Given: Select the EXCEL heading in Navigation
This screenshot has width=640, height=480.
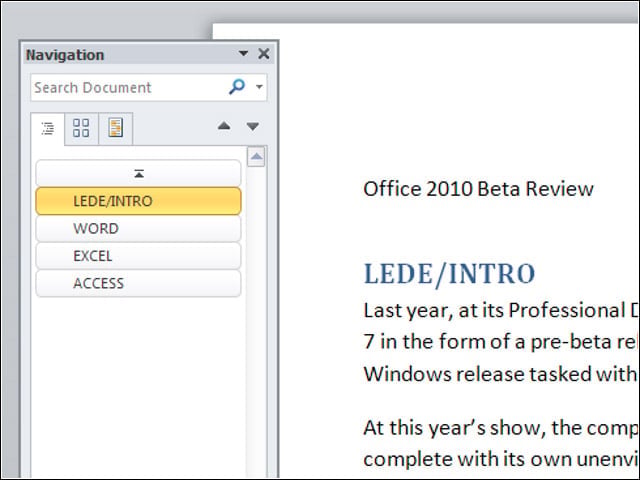Looking at the screenshot, I should click(138, 256).
